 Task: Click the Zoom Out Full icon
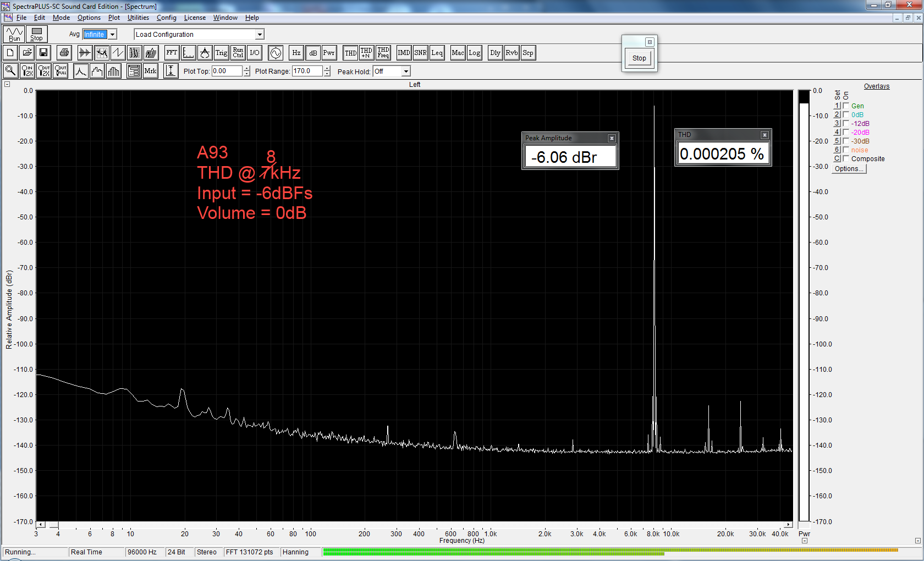click(x=61, y=71)
